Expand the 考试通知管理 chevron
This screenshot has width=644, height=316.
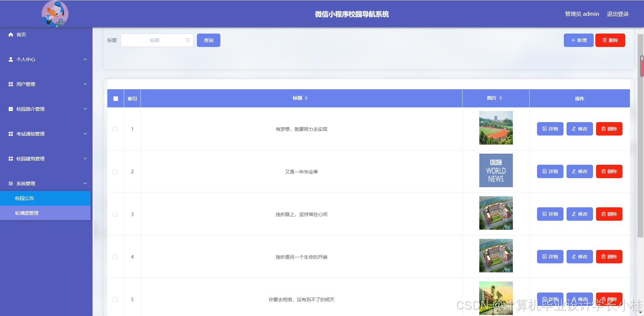pos(85,134)
